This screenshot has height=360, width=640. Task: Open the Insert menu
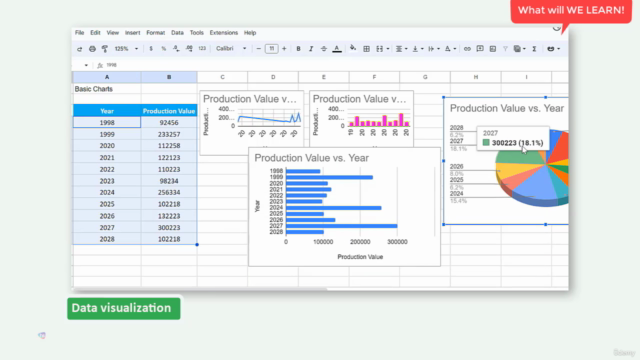click(132, 33)
